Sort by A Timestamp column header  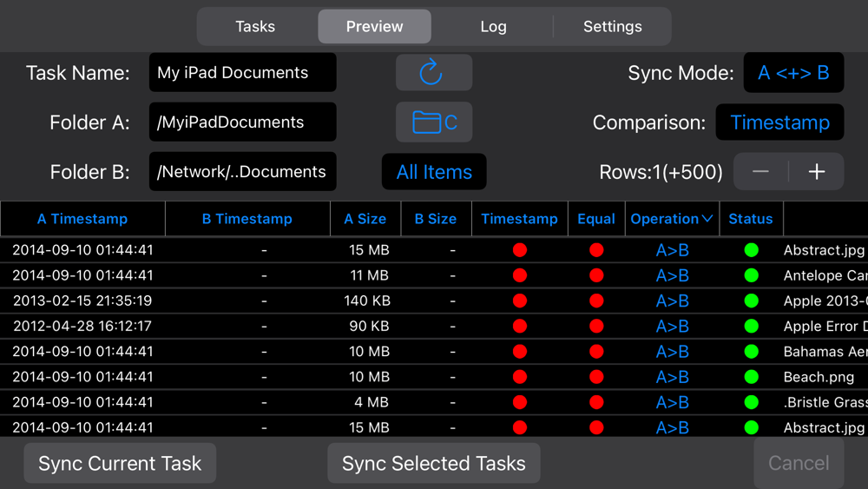(x=82, y=219)
